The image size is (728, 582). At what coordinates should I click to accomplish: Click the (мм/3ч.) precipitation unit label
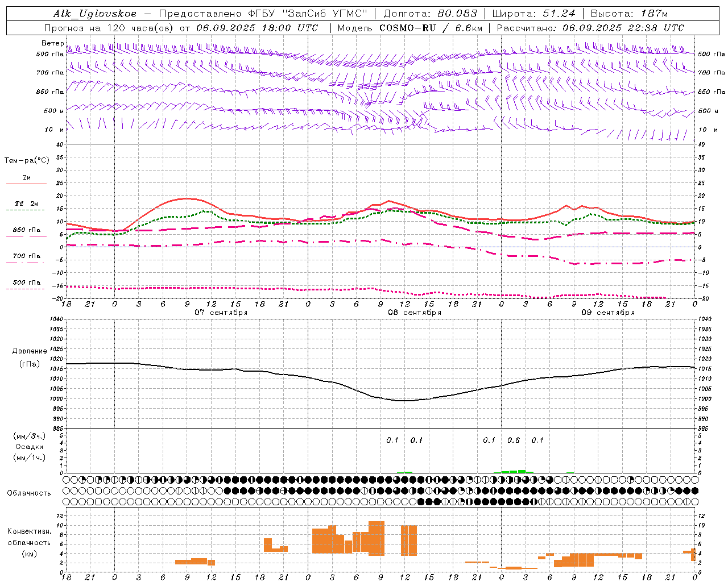coord(30,436)
